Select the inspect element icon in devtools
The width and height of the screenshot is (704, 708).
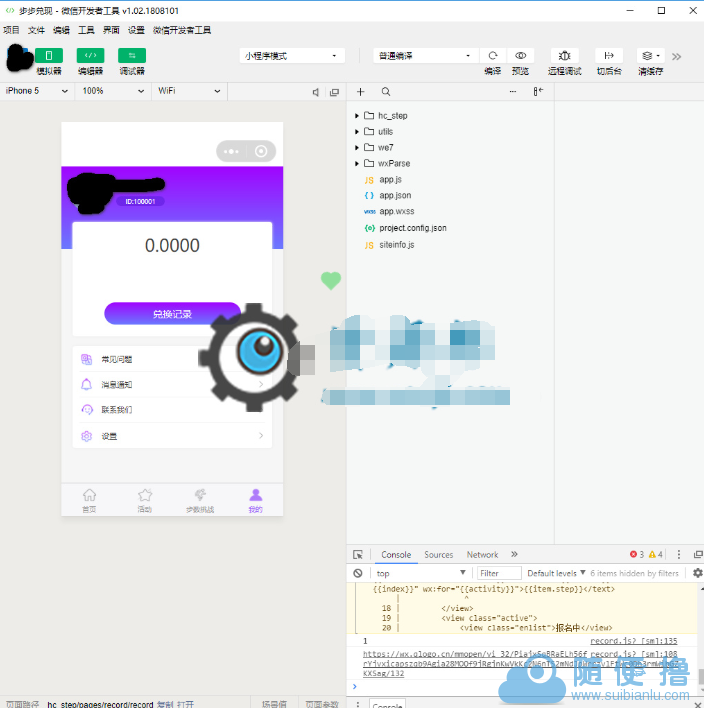click(358, 554)
